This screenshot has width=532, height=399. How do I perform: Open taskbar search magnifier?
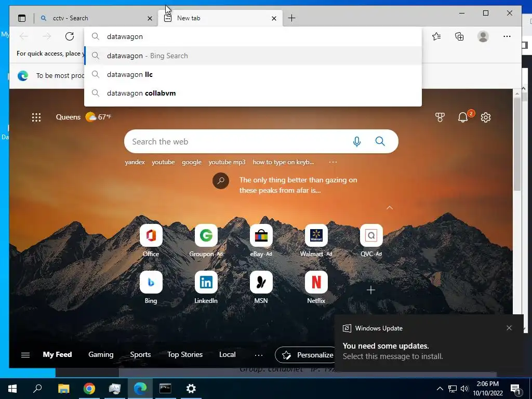pos(37,389)
